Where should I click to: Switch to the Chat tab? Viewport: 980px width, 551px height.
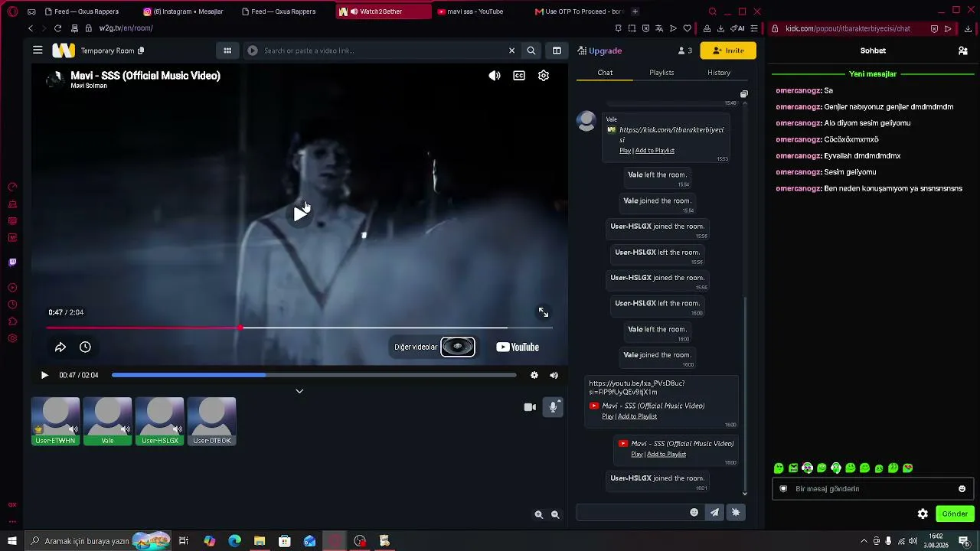[605, 73]
